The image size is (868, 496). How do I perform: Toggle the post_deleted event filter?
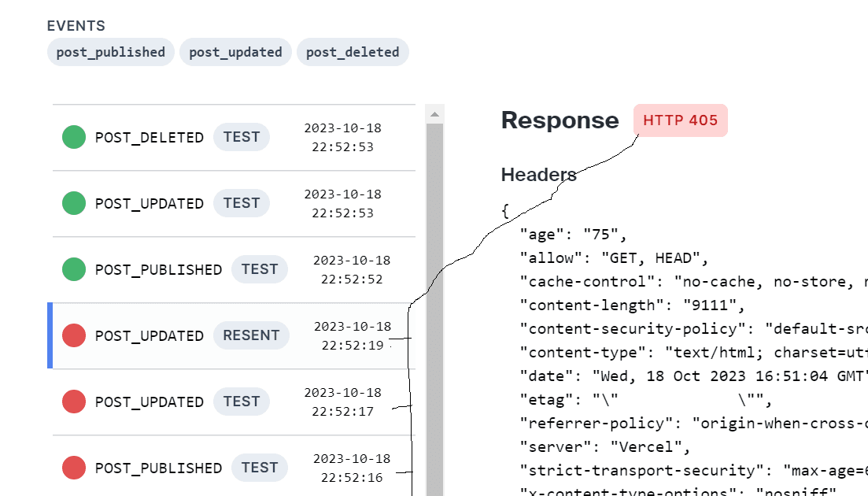tap(353, 52)
